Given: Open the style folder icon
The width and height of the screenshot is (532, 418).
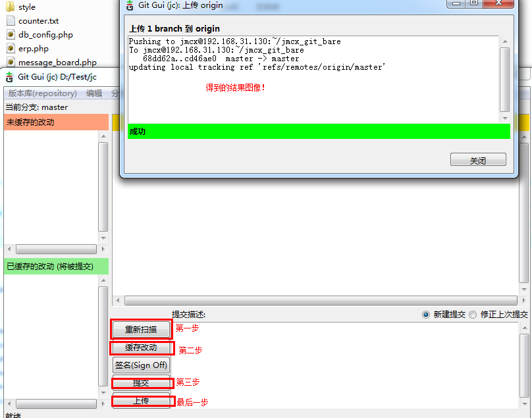Looking at the screenshot, I should pos(11,7).
